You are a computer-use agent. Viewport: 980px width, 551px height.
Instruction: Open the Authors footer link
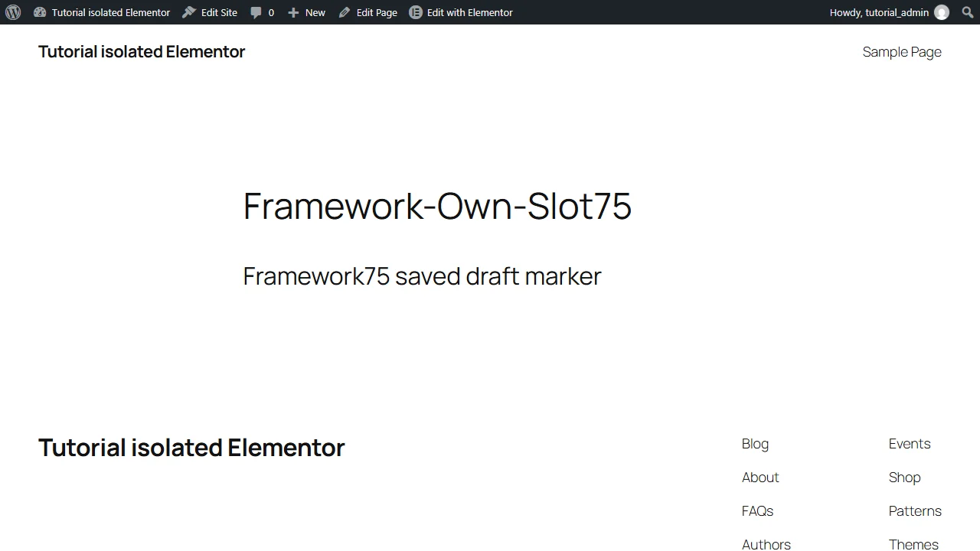[x=766, y=544]
